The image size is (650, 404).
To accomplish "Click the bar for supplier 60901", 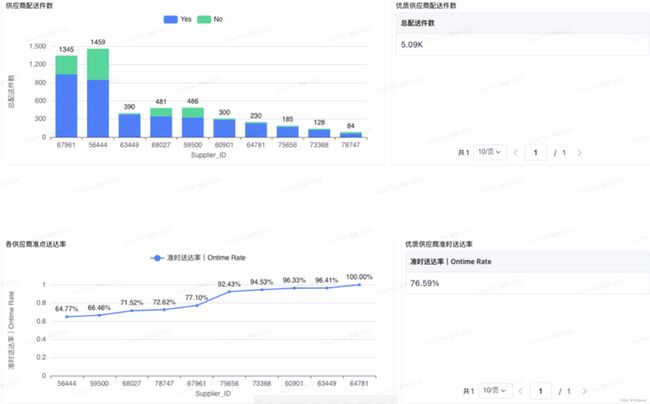I will tap(224, 128).
